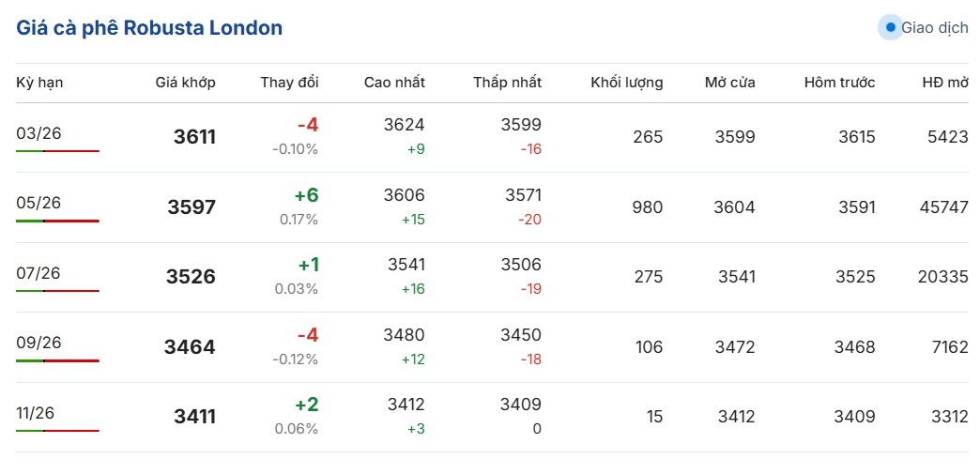980x474 pixels.
Task: Click the price range bar under 03/26
Action: (57, 151)
